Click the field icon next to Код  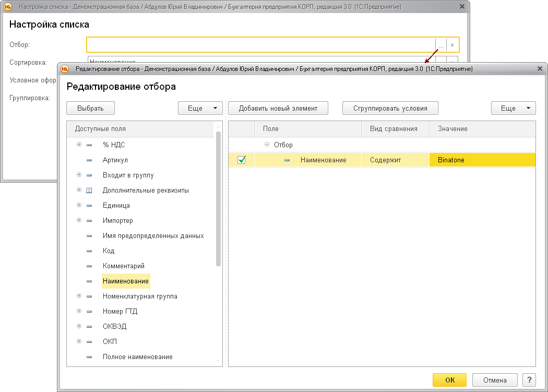coord(89,251)
